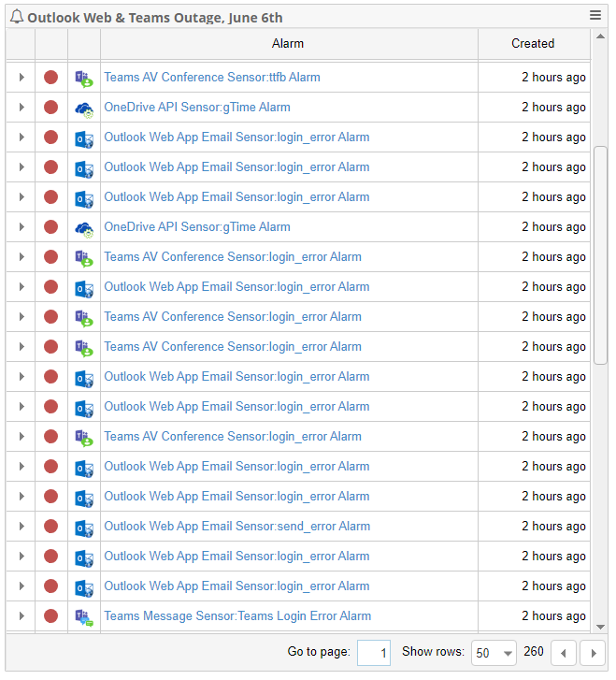Screen dimensions: 616x680
Task: Click the red status dot of the second OneDrive gTime Alarm row
Action: coord(50,226)
